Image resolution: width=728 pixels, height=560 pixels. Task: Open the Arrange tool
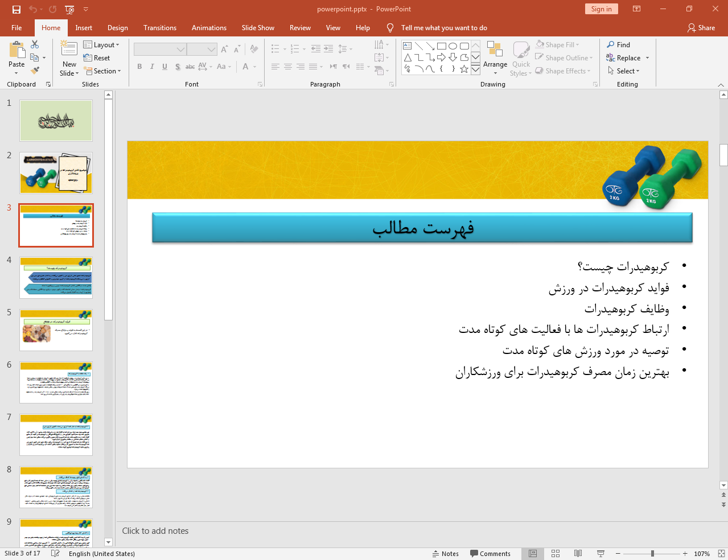coord(495,57)
